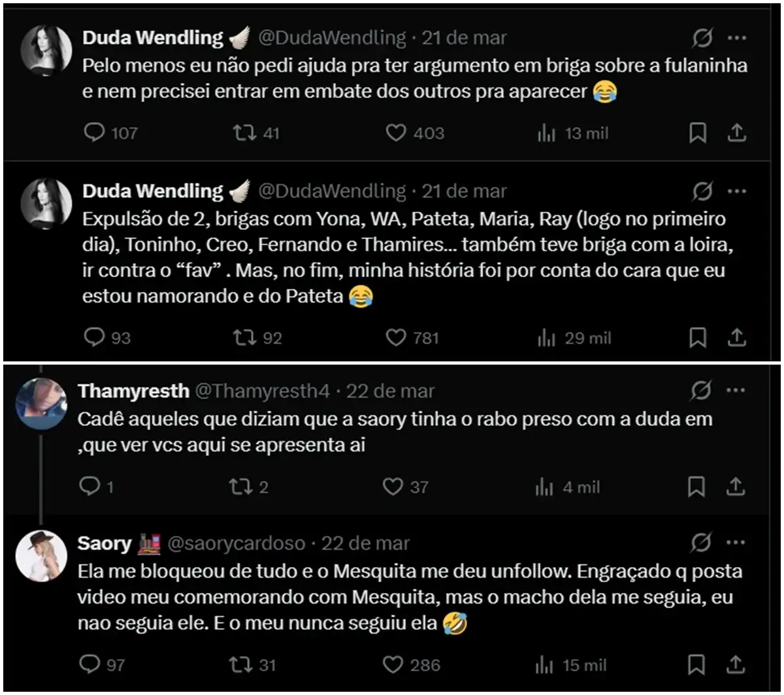Screen dimensions: 784x695
Task: Share Duda Wendling's first tweet
Action: click(736, 133)
